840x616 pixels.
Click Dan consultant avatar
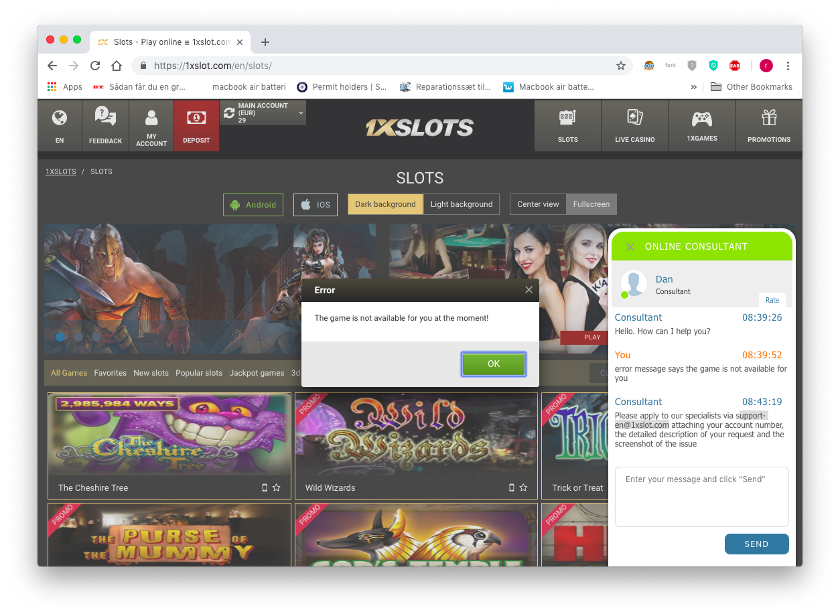[x=634, y=284]
